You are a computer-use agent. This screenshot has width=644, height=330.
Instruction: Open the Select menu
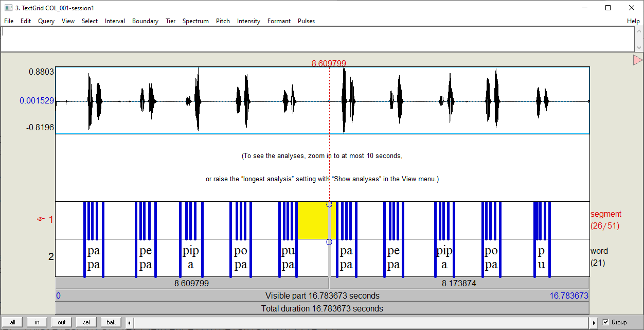coord(90,21)
